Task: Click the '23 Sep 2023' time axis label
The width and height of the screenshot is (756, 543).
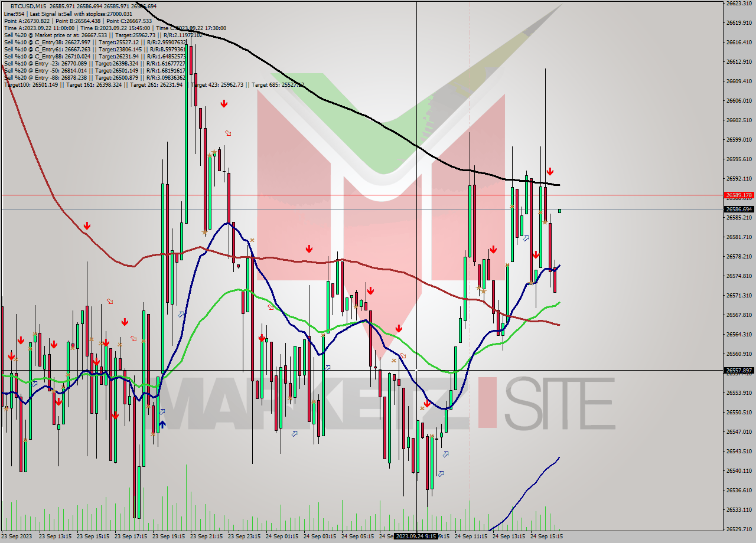Action: tap(16, 537)
